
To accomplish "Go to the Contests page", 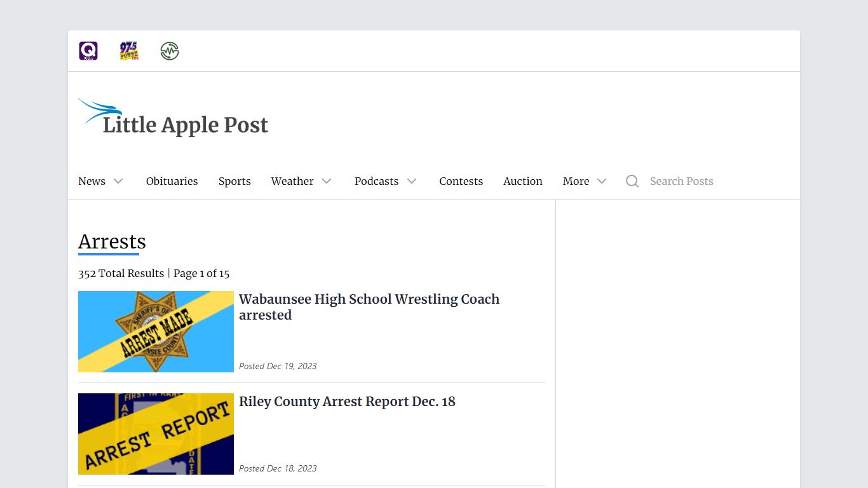I will tap(461, 181).
